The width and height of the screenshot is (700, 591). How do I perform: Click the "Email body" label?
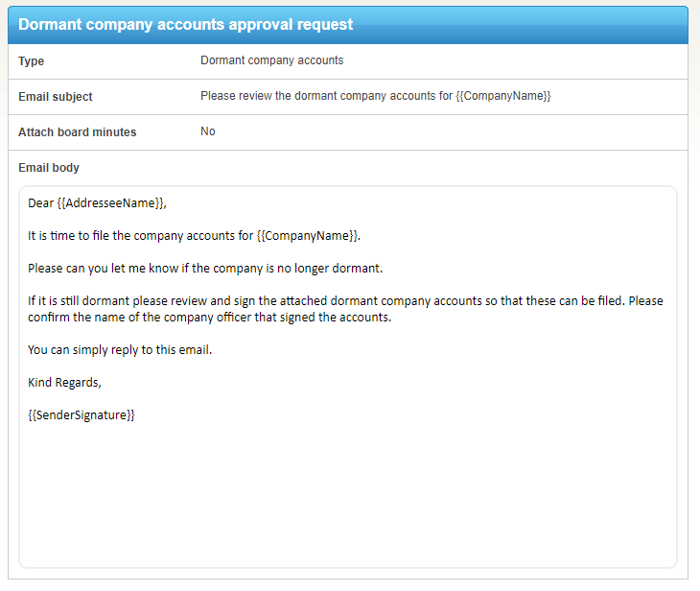[49, 168]
